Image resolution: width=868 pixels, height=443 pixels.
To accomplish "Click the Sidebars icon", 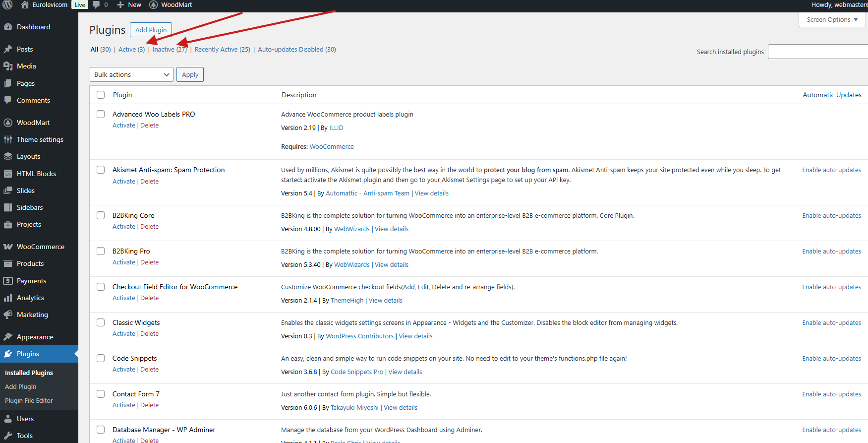I will pyautogui.click(x=8, y=207).
